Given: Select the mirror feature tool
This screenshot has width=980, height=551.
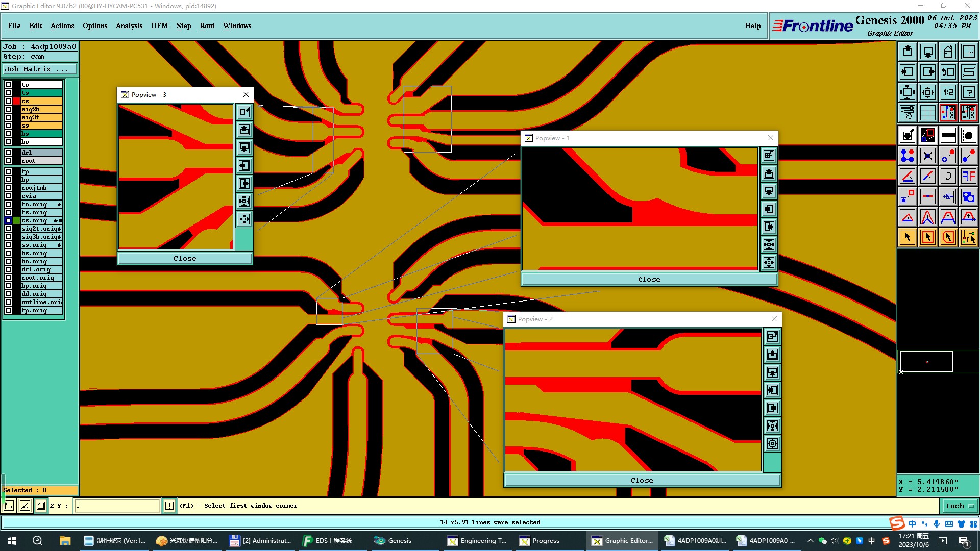Looking at the screenshot, I should click(968, 176).
